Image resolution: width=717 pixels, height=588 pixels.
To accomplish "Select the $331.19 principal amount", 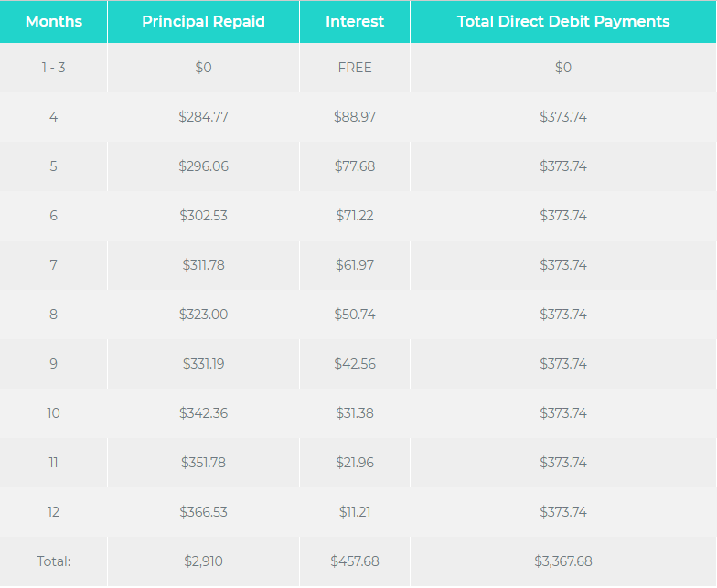I will pos(203,364).
